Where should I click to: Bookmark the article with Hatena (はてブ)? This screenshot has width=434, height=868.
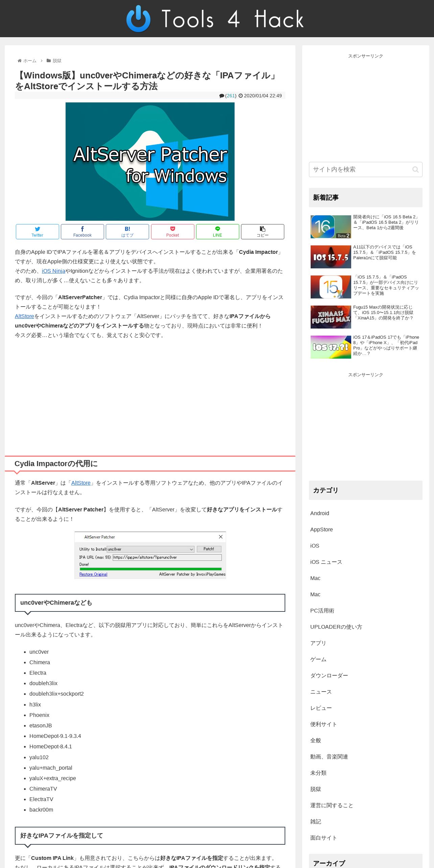[127, 232]
